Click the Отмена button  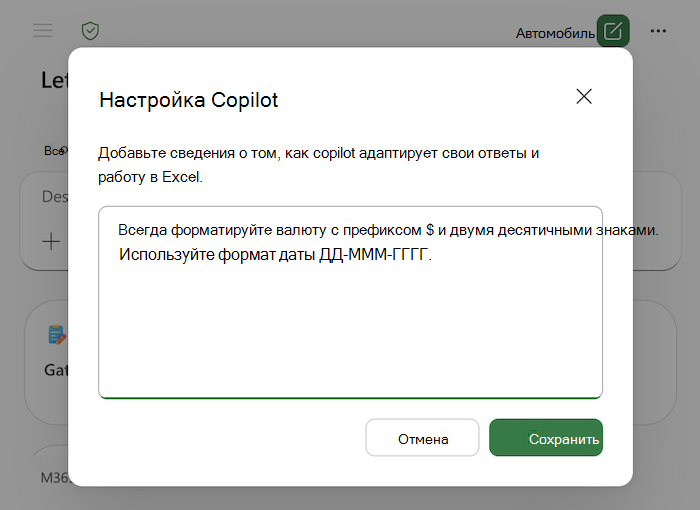(422, 438)
